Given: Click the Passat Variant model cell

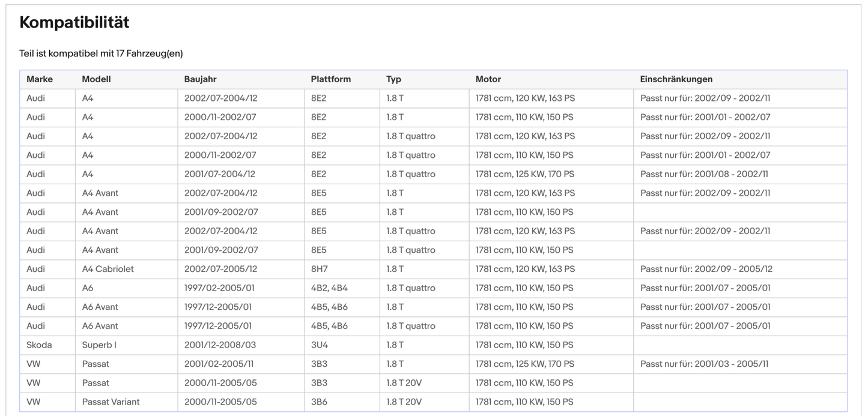Looking at the screenshot, I should coord(111,402).
